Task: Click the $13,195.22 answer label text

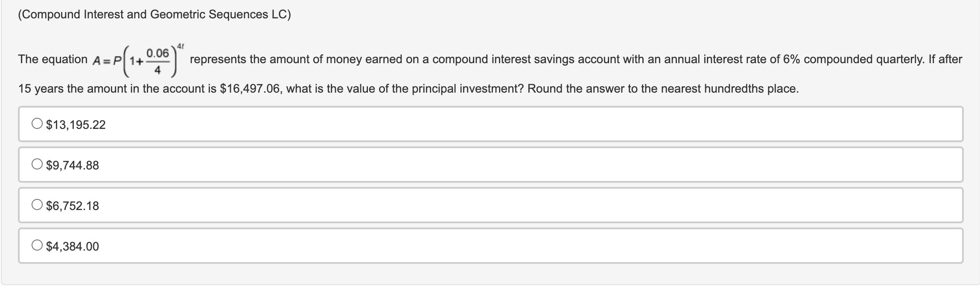Action: coord(76,125)
